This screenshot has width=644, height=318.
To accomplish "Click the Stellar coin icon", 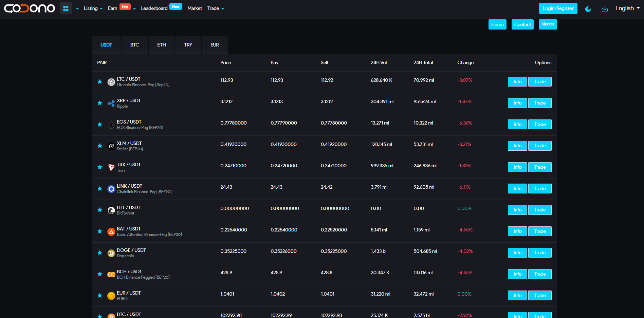I will coord(111,146).
